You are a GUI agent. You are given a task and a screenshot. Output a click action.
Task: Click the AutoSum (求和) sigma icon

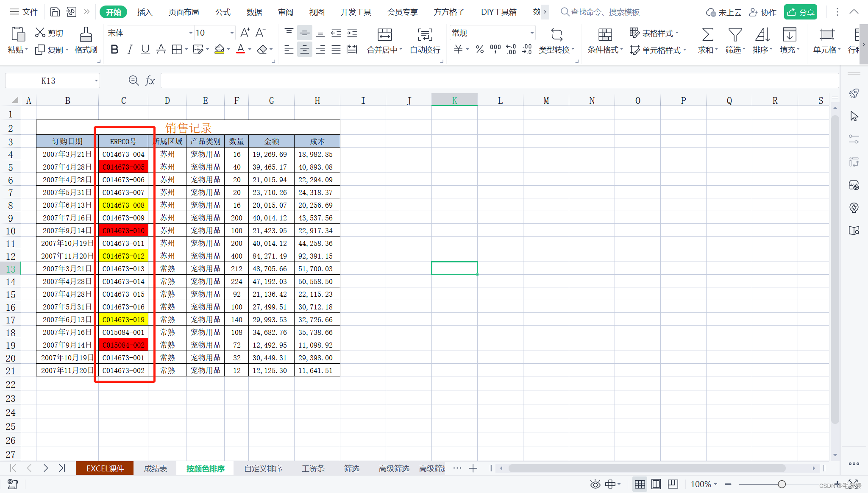click(x=707, y=35)
